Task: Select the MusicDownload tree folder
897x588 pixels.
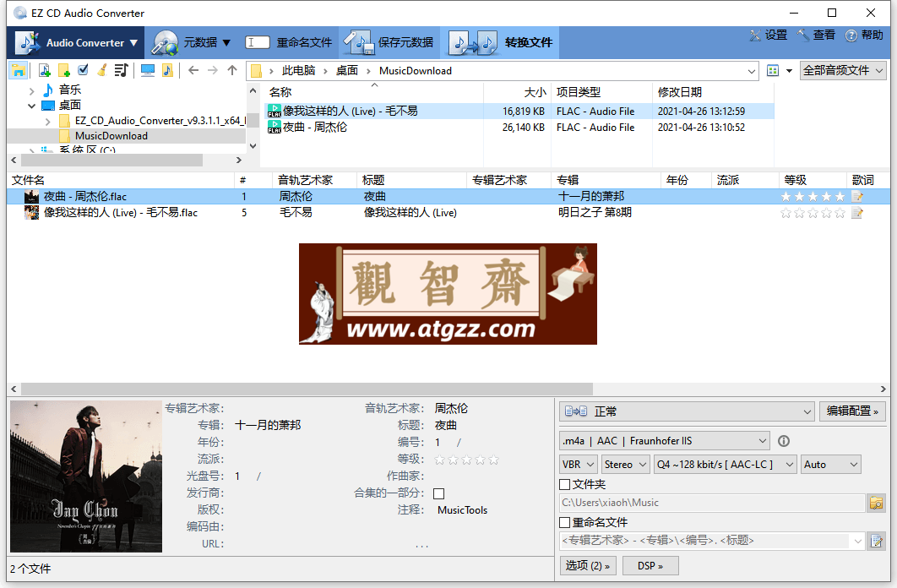Action: [111, 136]
